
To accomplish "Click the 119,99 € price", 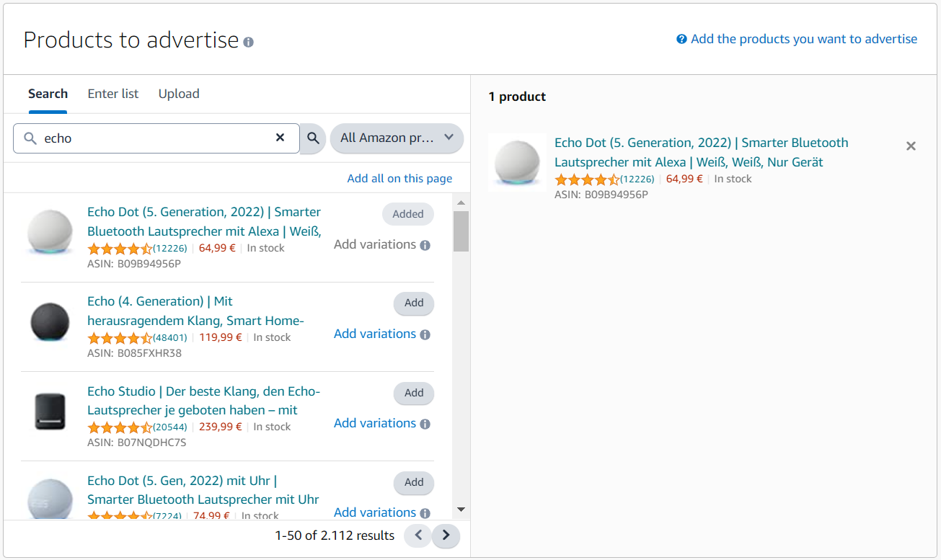I will click(x=220, y=337).
